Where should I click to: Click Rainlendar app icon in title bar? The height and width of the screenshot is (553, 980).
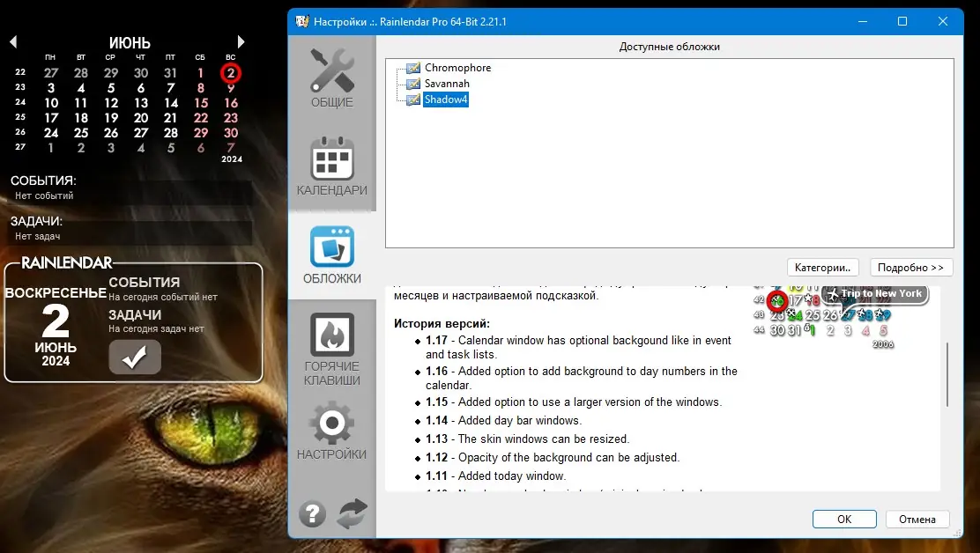coord(302,21)
